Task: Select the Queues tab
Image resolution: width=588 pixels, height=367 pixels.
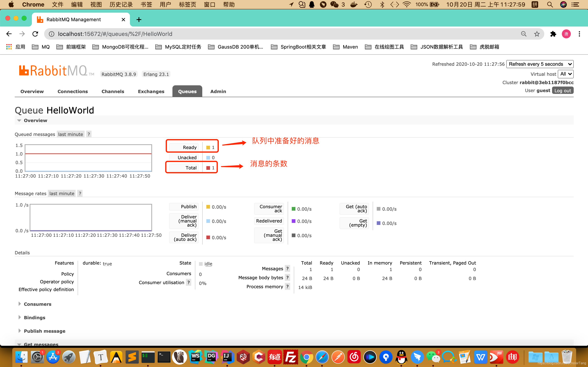Action: coord(187,91)
